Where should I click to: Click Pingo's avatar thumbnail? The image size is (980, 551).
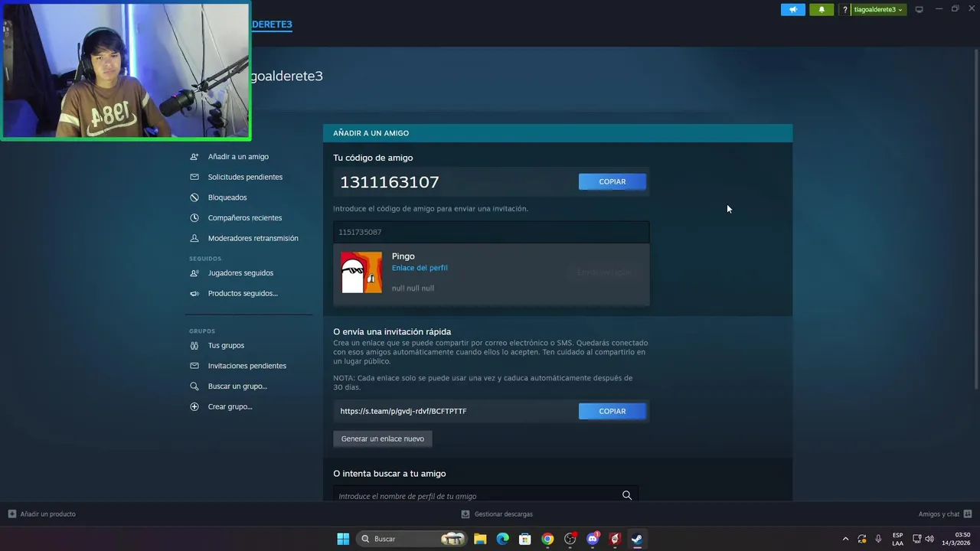point(361,272)
